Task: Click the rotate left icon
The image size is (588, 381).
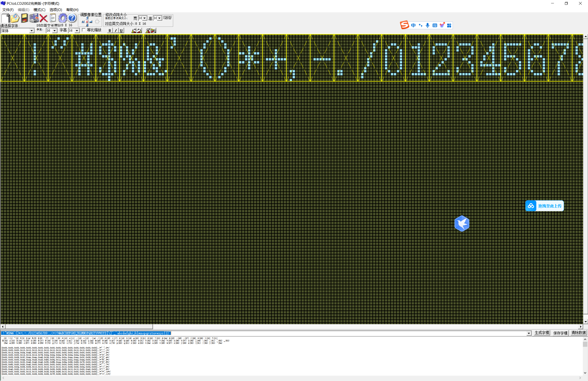Action: pyautogui.click(x=134, y=31)
